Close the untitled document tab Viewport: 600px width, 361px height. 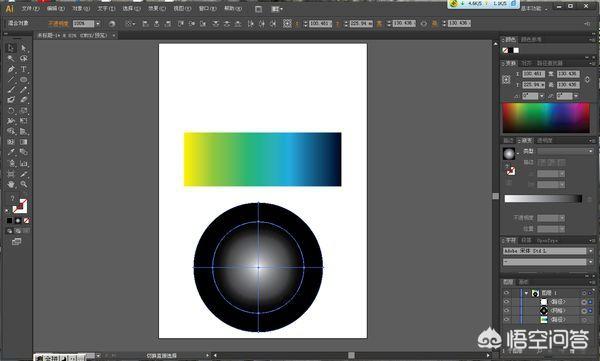[114, 35]
